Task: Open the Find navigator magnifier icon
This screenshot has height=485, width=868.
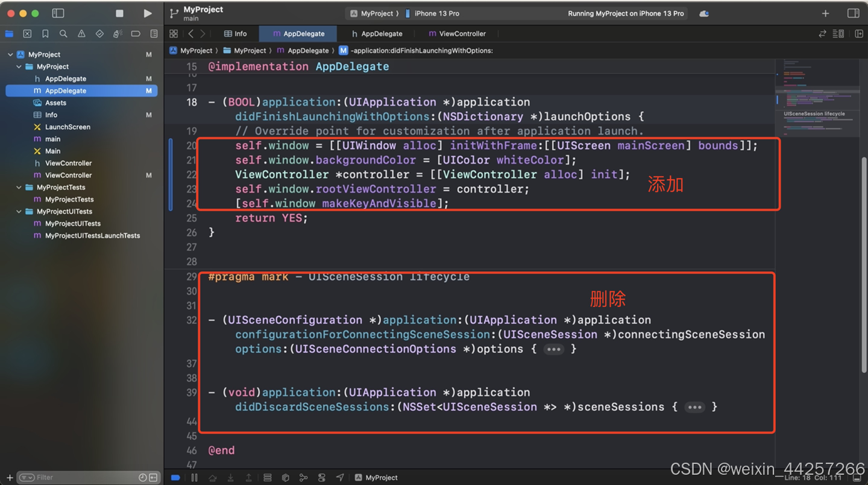Action: click(x=63, y=34)
